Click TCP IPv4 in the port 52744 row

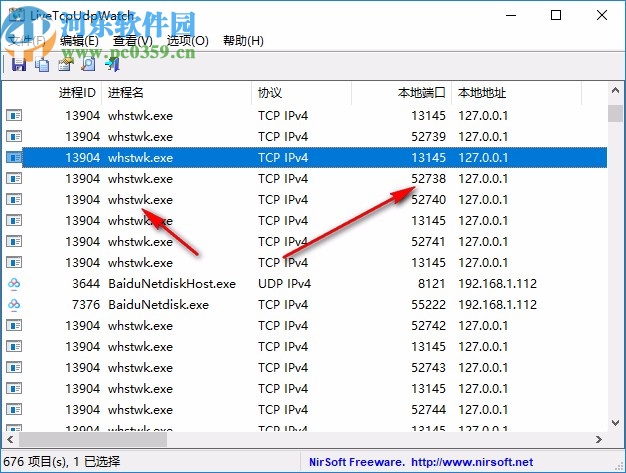click(283, 410)
